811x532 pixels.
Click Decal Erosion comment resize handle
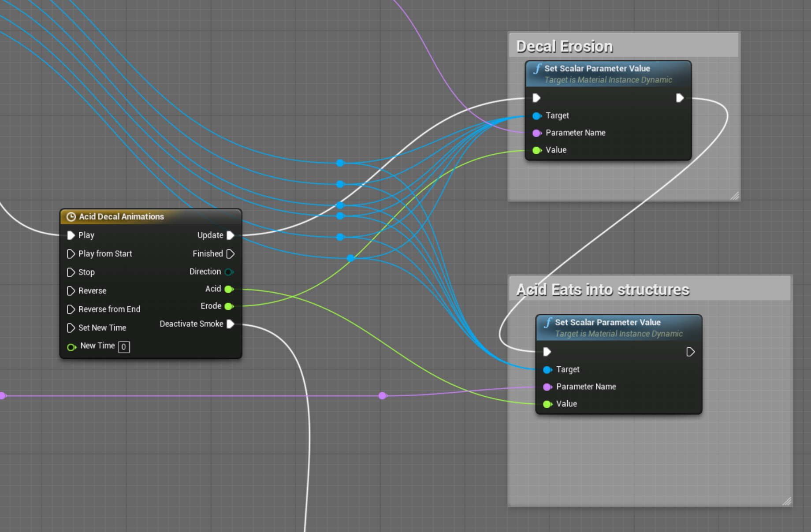[734, 196]
